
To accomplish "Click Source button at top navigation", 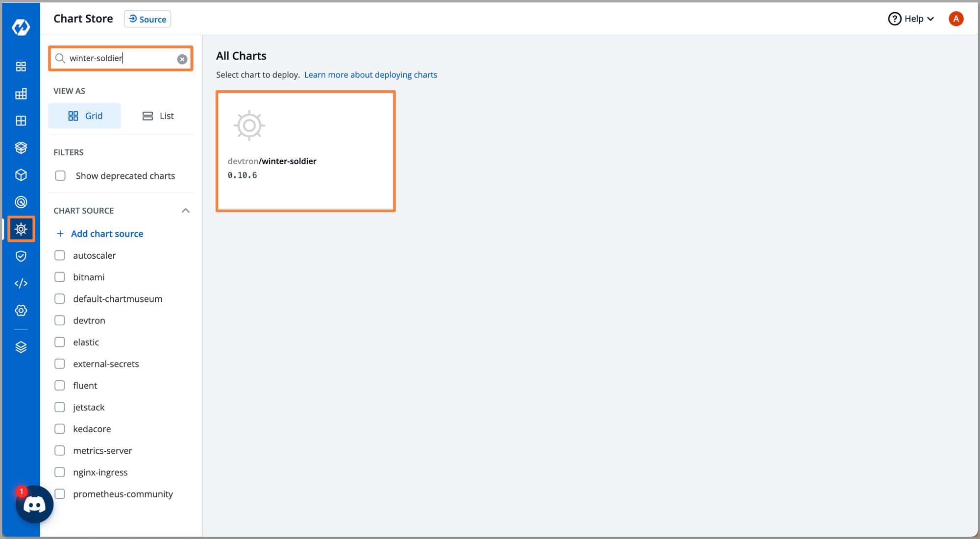I will tap(147, 19).
